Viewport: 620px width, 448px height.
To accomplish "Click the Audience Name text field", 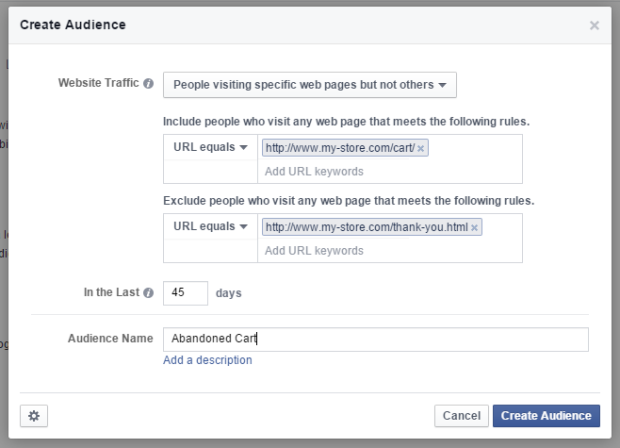I will (x=376, y=339).
